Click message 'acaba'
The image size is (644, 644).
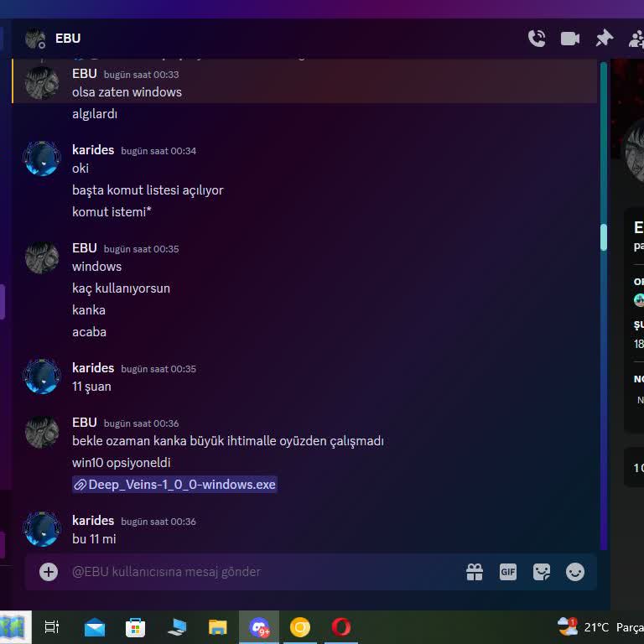pos(89,332)
